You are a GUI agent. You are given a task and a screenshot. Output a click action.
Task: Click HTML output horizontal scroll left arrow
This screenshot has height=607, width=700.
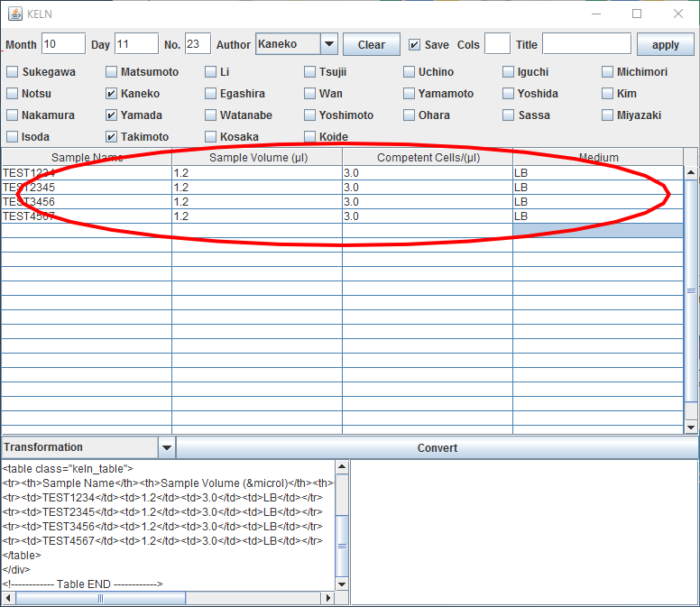point(8,598)
